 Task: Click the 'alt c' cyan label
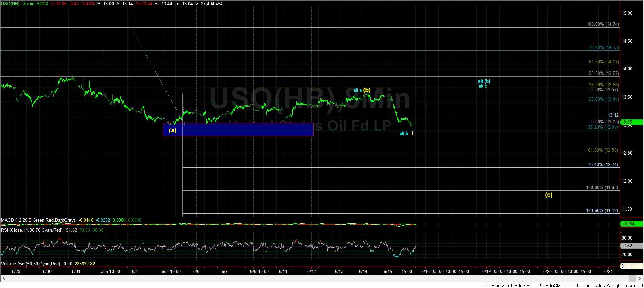(483, 86)
